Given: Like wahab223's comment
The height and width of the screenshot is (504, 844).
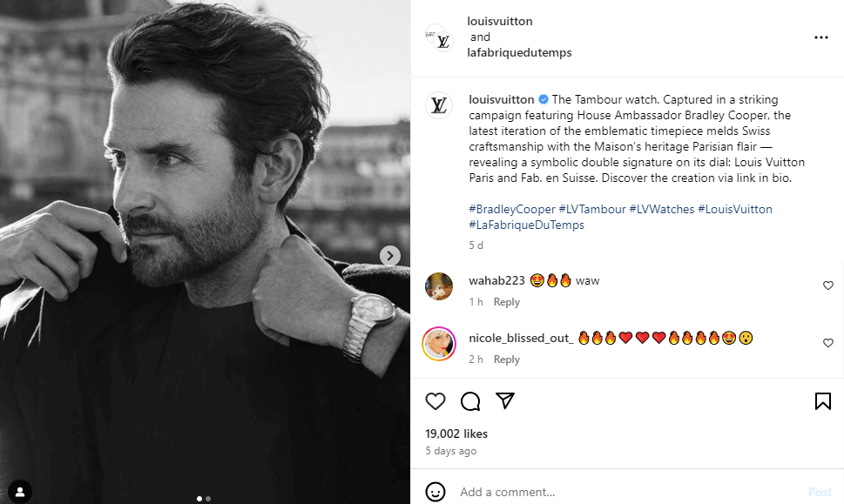Looking at the screenshot, I should click(828, 286).
